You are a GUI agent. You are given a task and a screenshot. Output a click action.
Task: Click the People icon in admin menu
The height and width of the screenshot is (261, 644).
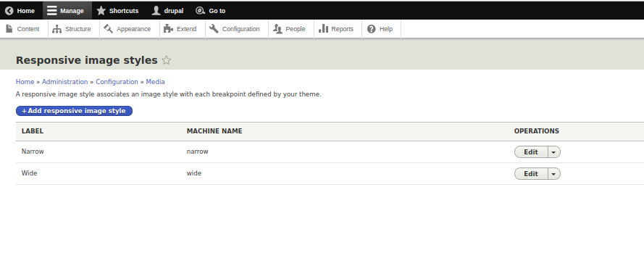pos(277,29)
